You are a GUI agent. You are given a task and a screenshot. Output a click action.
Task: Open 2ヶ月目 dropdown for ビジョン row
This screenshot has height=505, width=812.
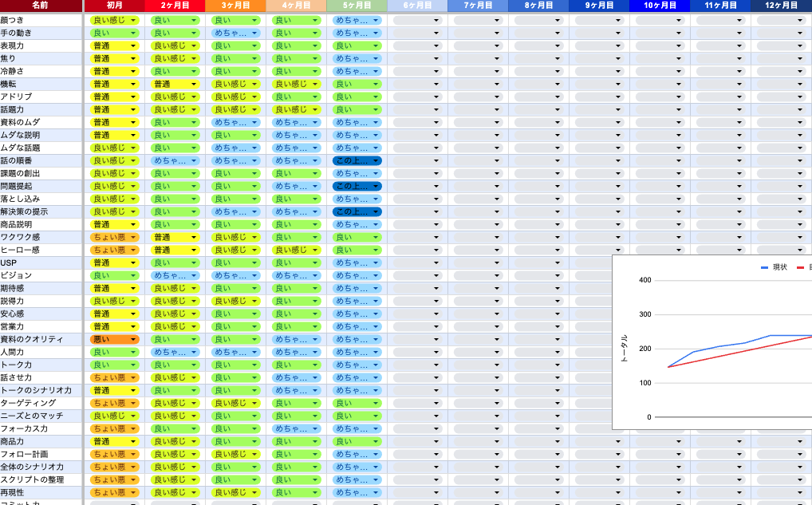pos(194,275)
